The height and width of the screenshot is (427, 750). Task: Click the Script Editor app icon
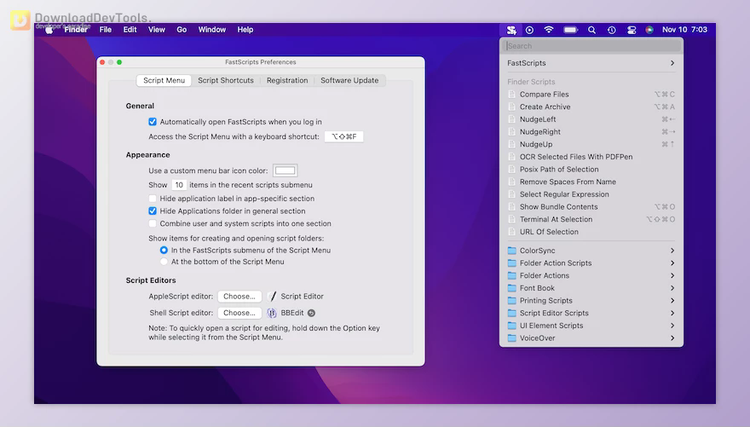[272, 296]
